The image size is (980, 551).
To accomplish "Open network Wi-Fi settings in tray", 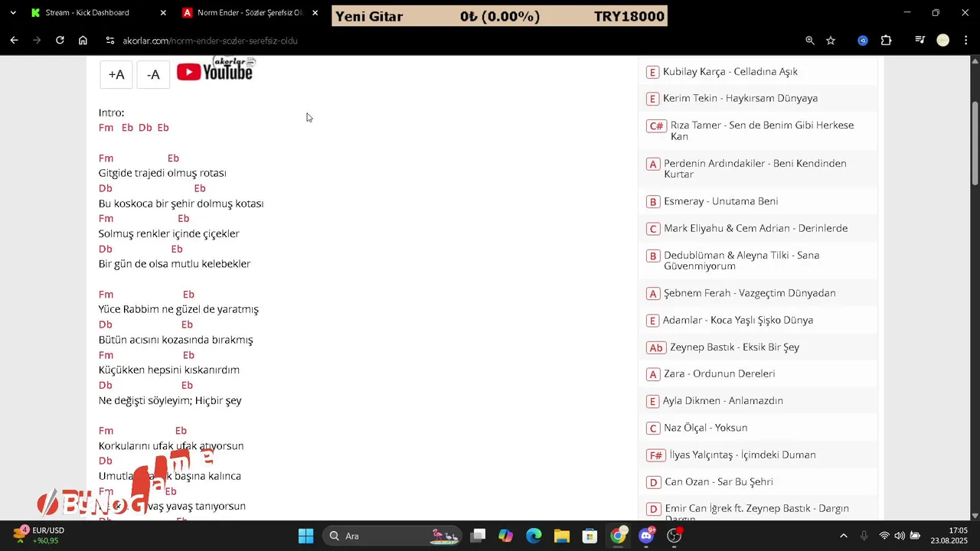I will coord(884,536).
